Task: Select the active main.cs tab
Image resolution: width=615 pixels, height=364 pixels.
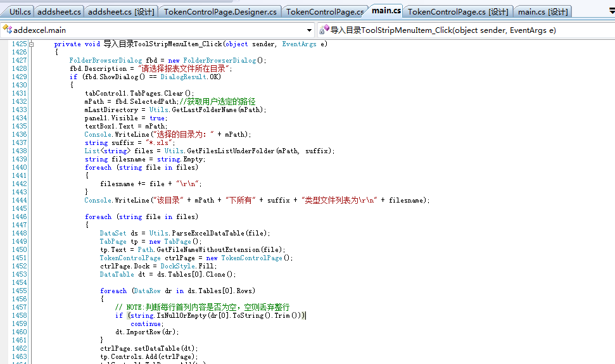Action: click(386, 11)
